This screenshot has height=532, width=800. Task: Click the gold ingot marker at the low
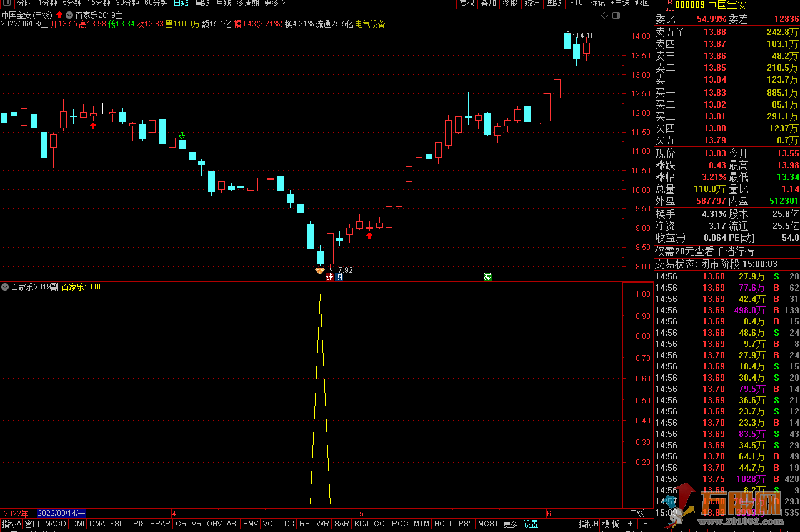coord(319,270)
